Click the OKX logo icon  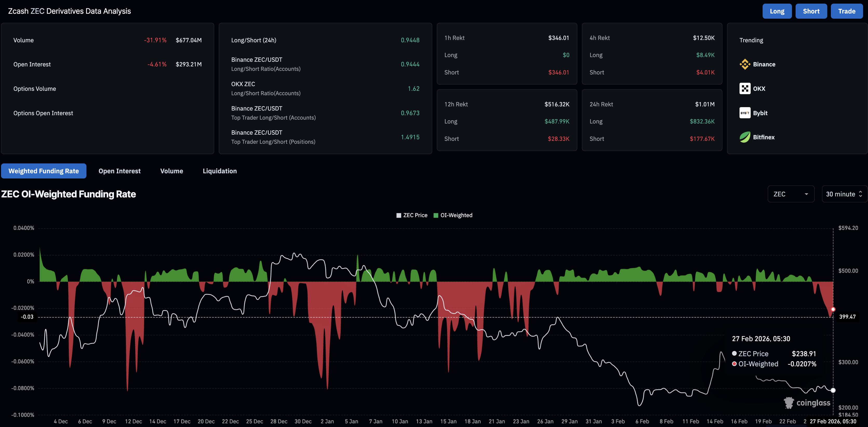click(x=745, y=88)
